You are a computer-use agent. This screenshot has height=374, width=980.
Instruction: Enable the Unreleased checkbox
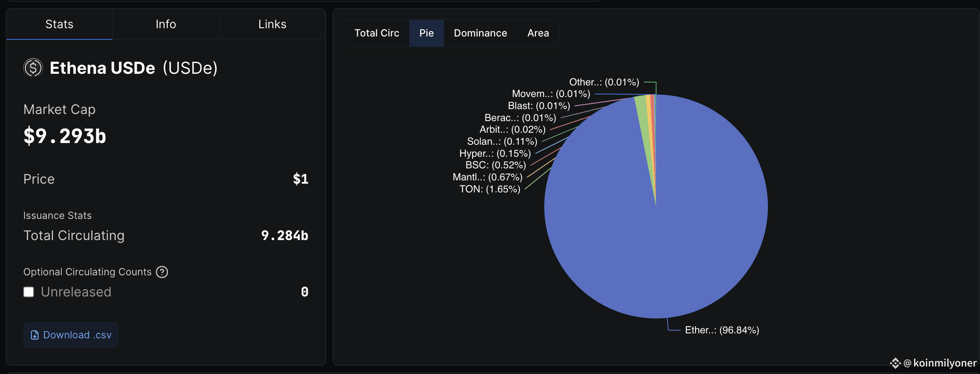[x=29, y=292]
